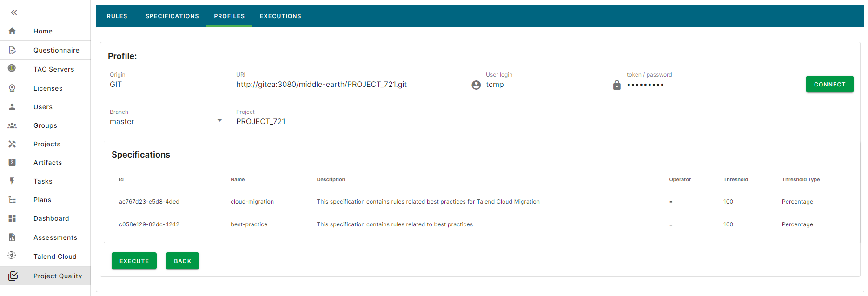The width and height of the screenshot is (868, 296).
Task: Navigate to Groups page
Action: [45, 125]
